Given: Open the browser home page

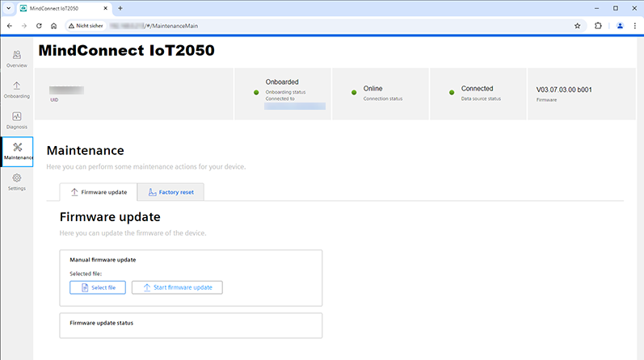Looking at the screenshot, I should tap(54, 26).
